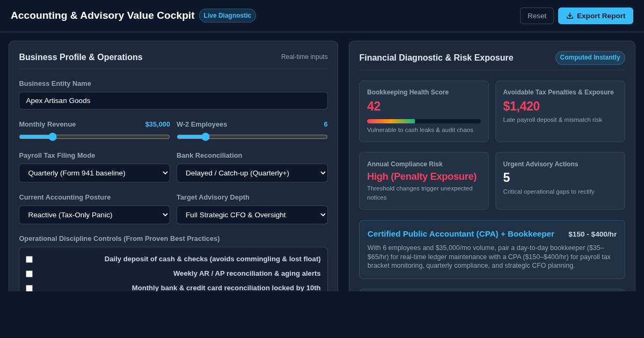Click the Business Entity Name input field

(173, 101)
